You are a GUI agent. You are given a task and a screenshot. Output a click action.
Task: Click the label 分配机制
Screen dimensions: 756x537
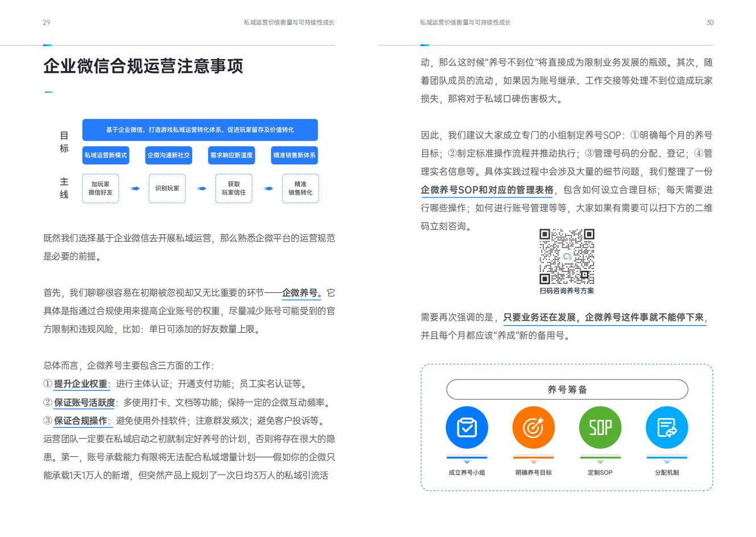tap(667, 473)
